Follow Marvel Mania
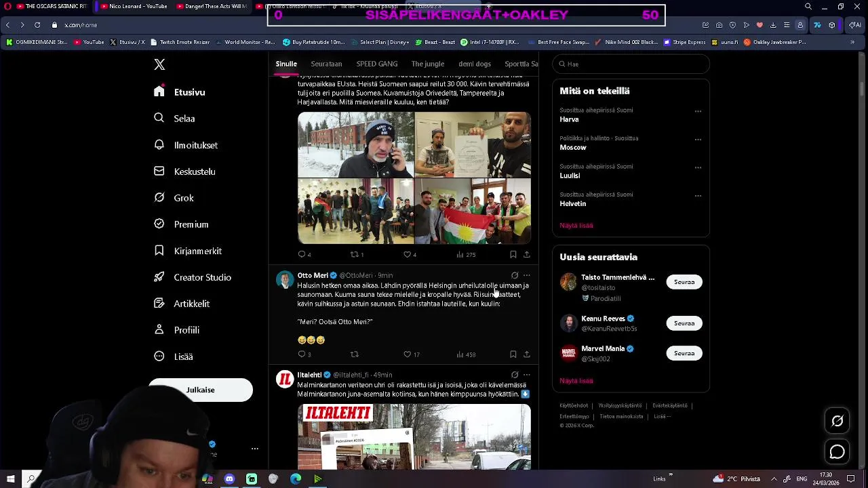 pos(684,353)
